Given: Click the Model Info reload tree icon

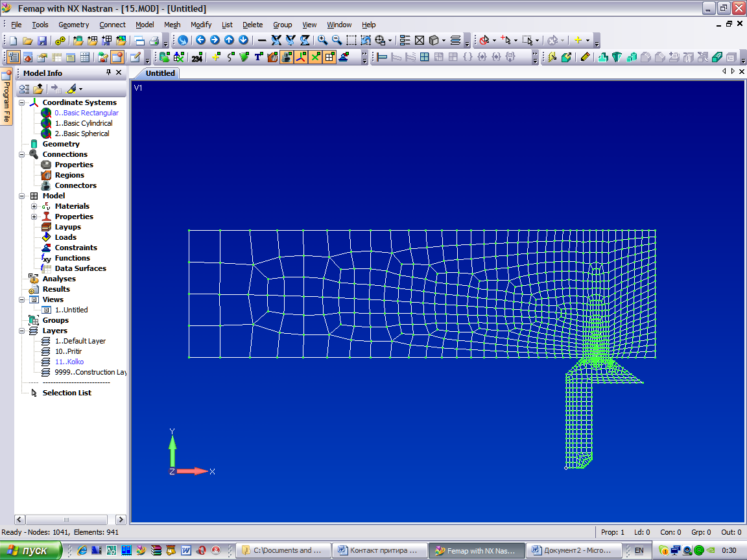Looking at the screenshot, I should coord(24,89).
